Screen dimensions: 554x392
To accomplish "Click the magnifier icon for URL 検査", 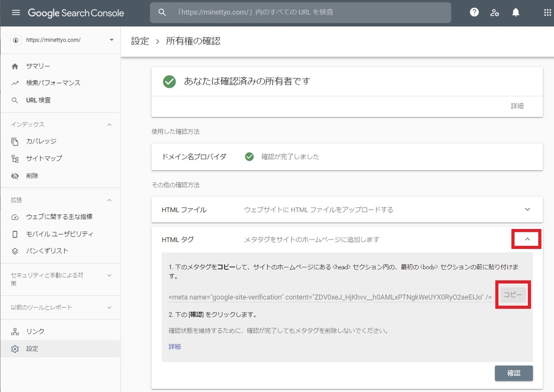I will point(15,100).
